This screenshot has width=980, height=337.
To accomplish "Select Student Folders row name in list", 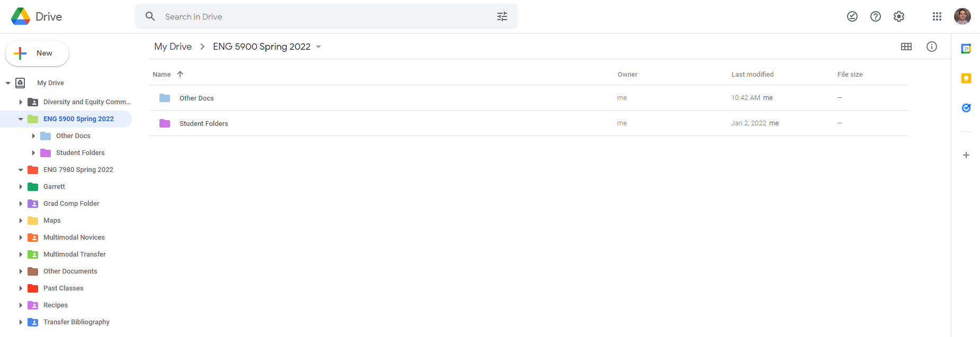I will point(203,124).
